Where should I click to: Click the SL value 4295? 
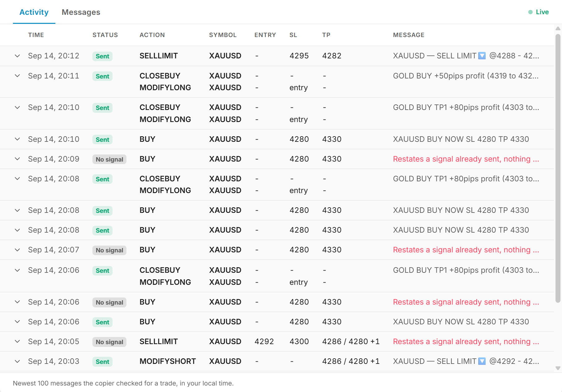coord(299,56)
